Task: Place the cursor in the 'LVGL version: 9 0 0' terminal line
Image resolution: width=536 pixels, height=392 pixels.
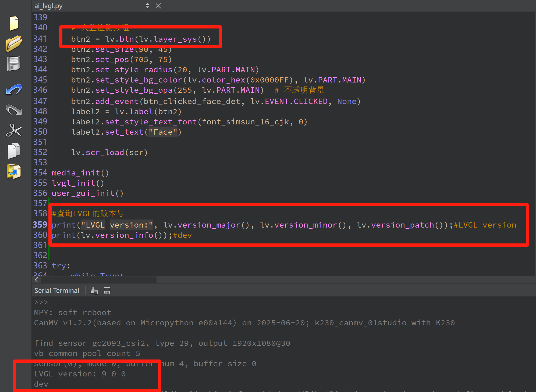Action: (80, 374)
